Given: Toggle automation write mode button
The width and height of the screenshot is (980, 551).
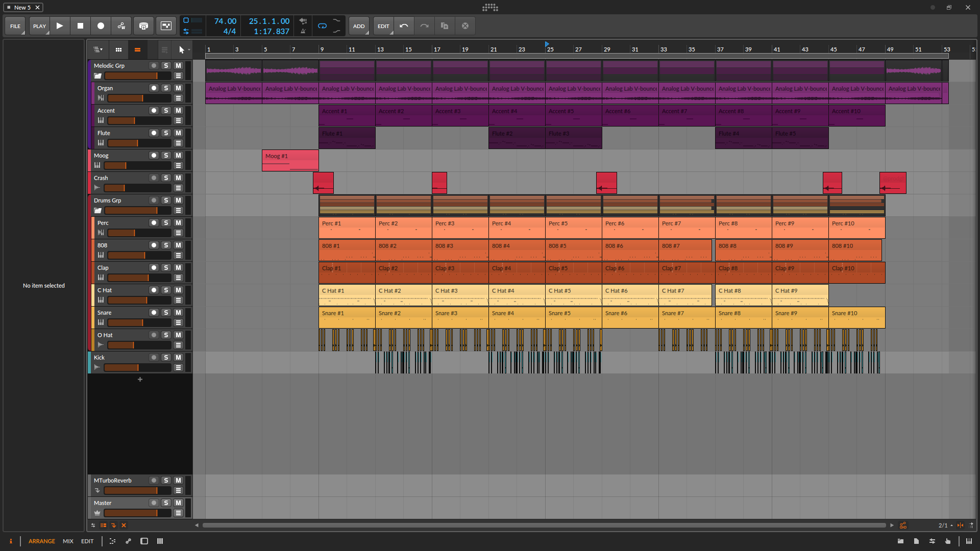Looking at the screenshot, I should pos(121,26).
